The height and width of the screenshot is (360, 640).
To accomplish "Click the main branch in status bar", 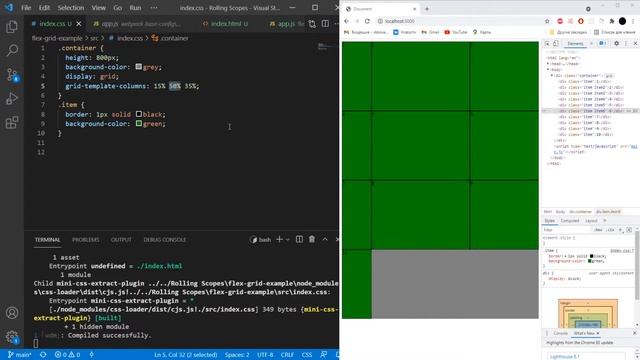I will 20,355.
